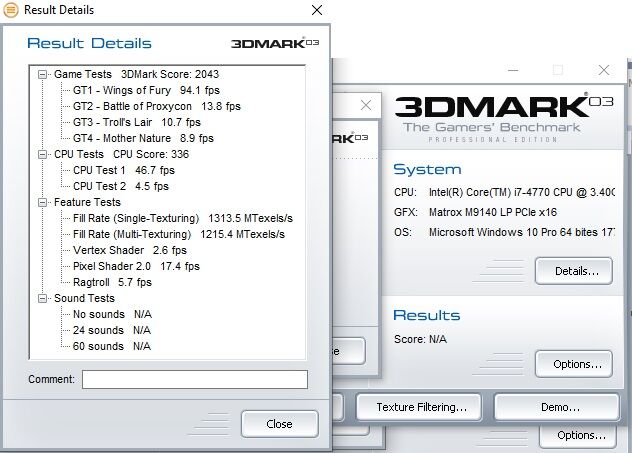Click Close button in Result Details
The image size is (632, 453).
click(x=280, y=424)
